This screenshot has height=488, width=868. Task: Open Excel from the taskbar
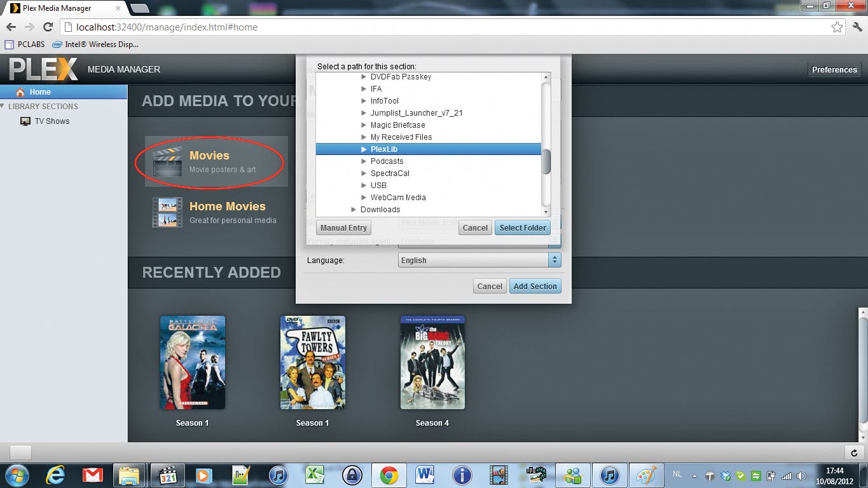[x=315, y=475]
